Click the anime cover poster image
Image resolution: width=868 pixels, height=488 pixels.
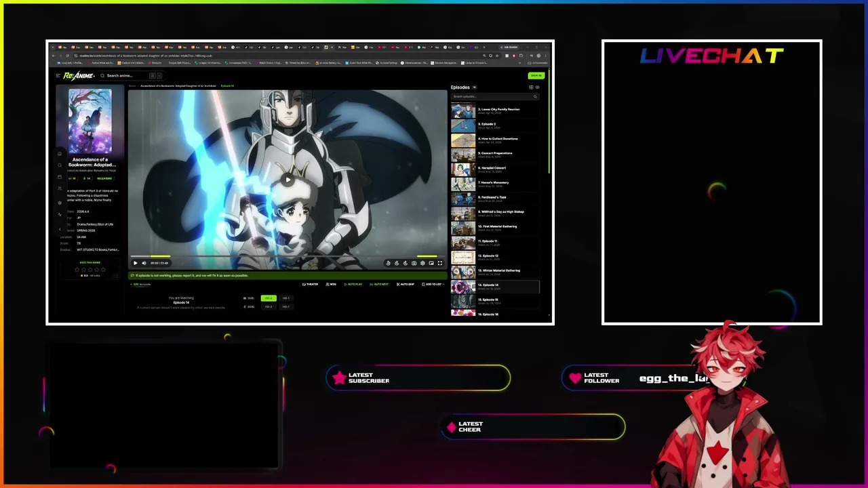[90, 121]
